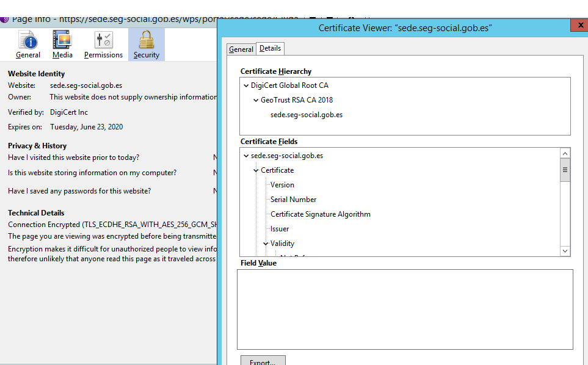Screen dimensions: 588x365
Task: Click the owner information text
Action: point(133,97)
